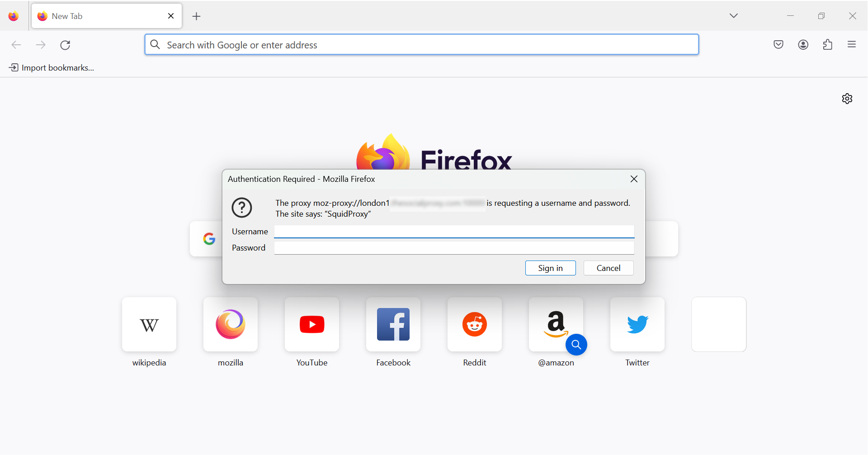Open new tab personalize gear icon
Image resolution: width=868 pixels, height=455 pixels.
pos(847,99)
